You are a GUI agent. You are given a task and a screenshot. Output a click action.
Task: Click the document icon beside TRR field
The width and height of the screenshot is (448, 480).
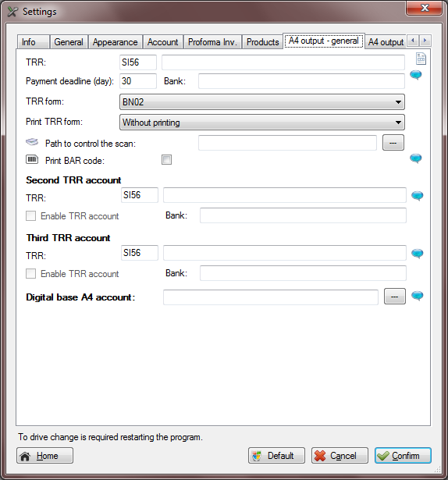421,59
